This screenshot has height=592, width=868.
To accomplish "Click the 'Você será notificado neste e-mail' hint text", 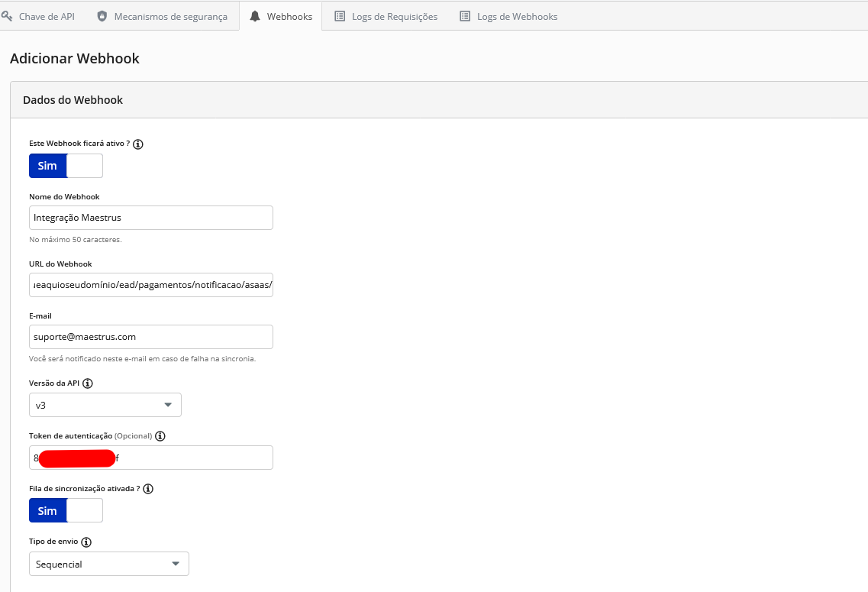I will click(142, 359).
